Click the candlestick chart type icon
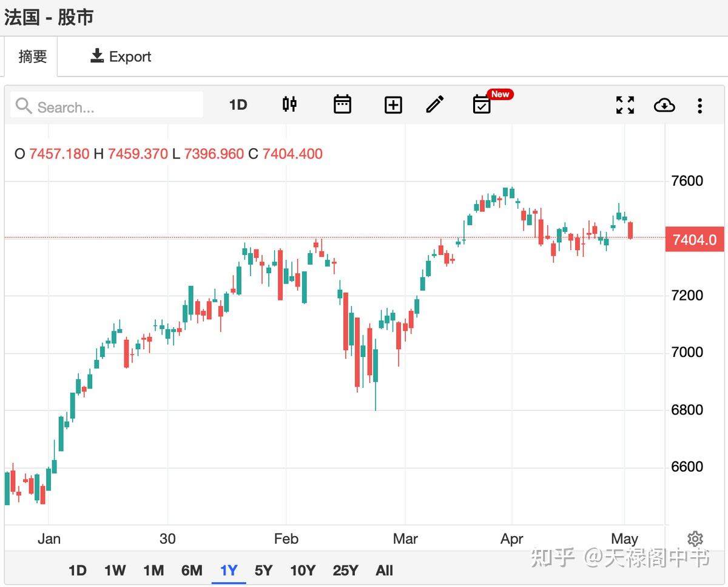728x587 pixels. click(290, 104)
